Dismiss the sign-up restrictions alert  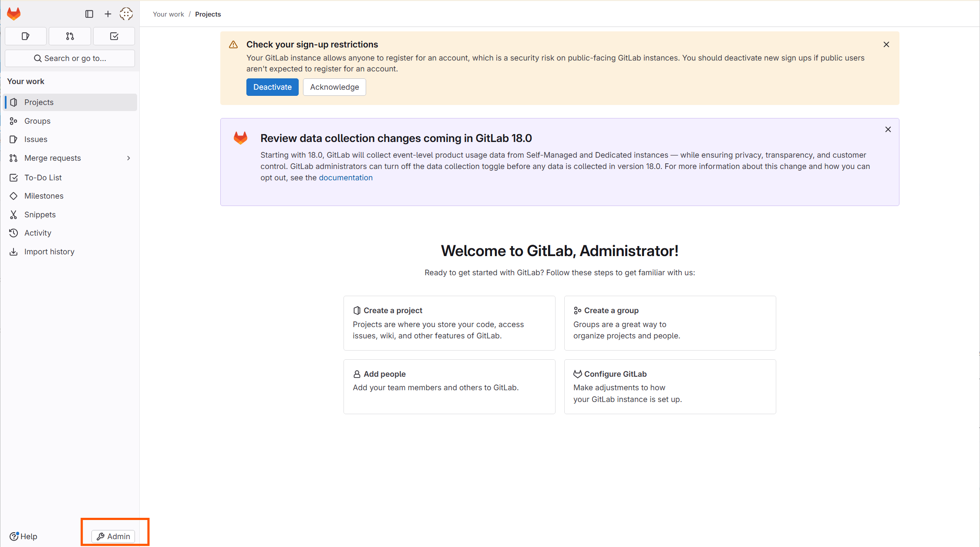tap(886, 44)
